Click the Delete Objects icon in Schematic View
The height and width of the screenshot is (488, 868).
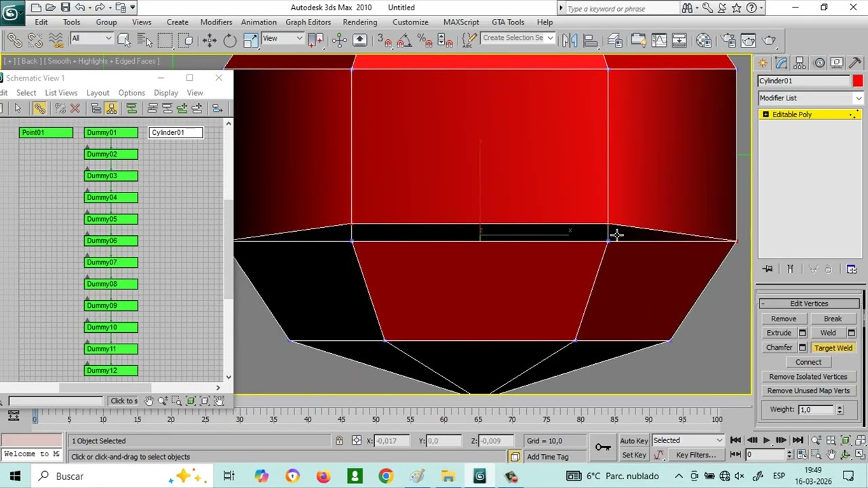75,108
